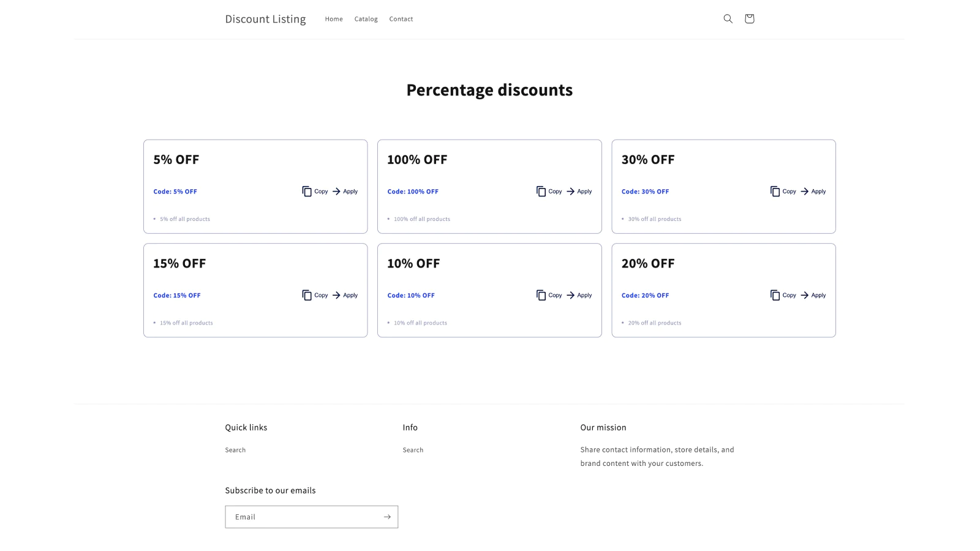The width and height of the screenshot is (980, 551).
Task: Click the 'Code: 100% OFF' text
Action: click(x=413, y=192)
